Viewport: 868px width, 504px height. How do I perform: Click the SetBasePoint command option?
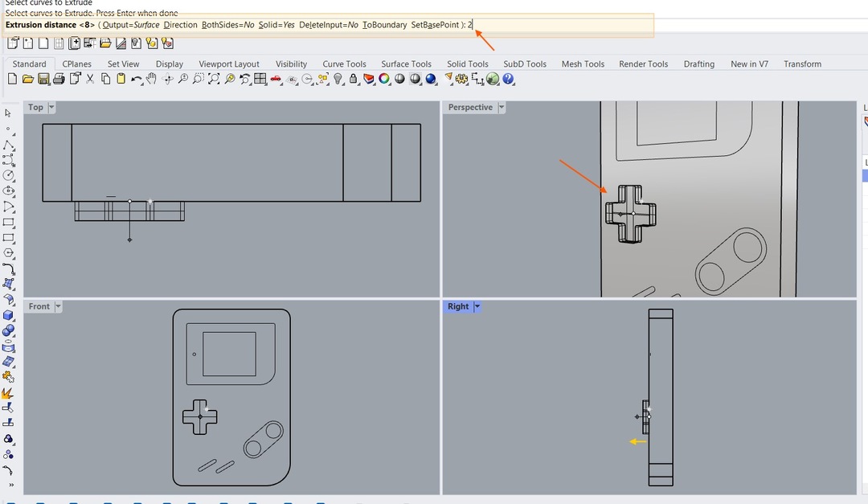point(435,25)
